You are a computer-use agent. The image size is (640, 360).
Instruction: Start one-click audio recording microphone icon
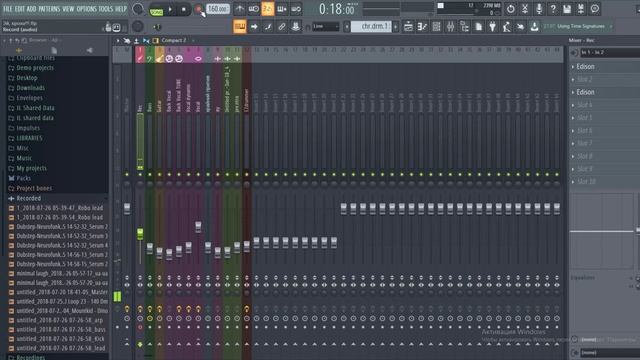(x=539, y=9)
